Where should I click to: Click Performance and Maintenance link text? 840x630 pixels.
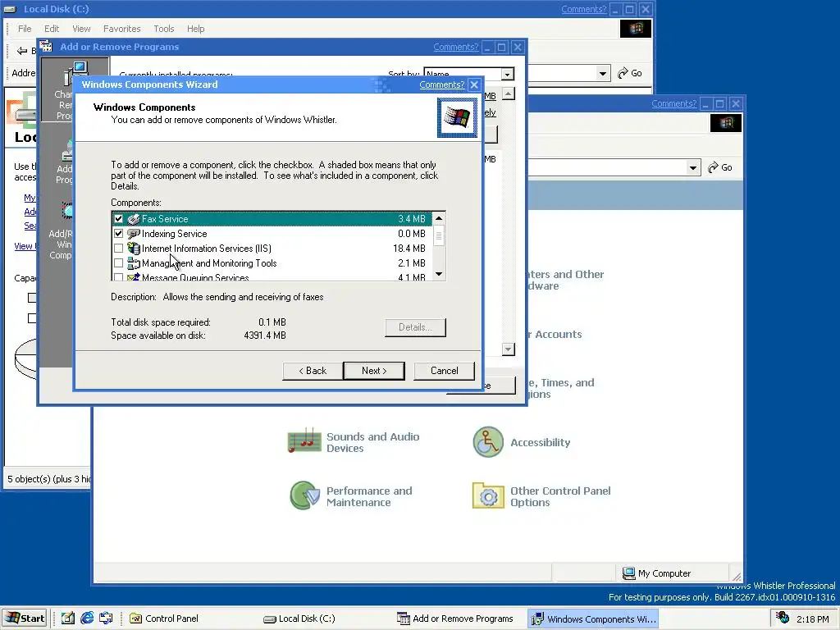coord(369,496)
